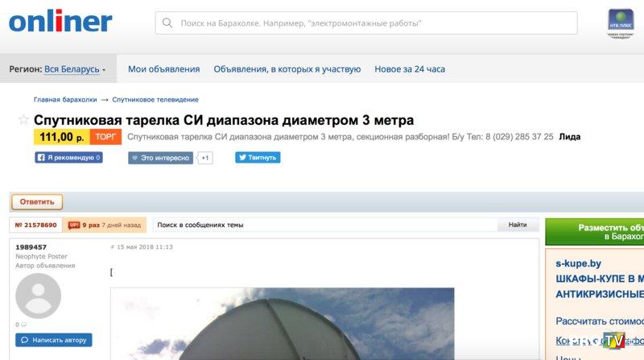644x360 pixels.
Task: Open "Мои объявления" tab
Action: pyautogui.click(x=163, y=69)
